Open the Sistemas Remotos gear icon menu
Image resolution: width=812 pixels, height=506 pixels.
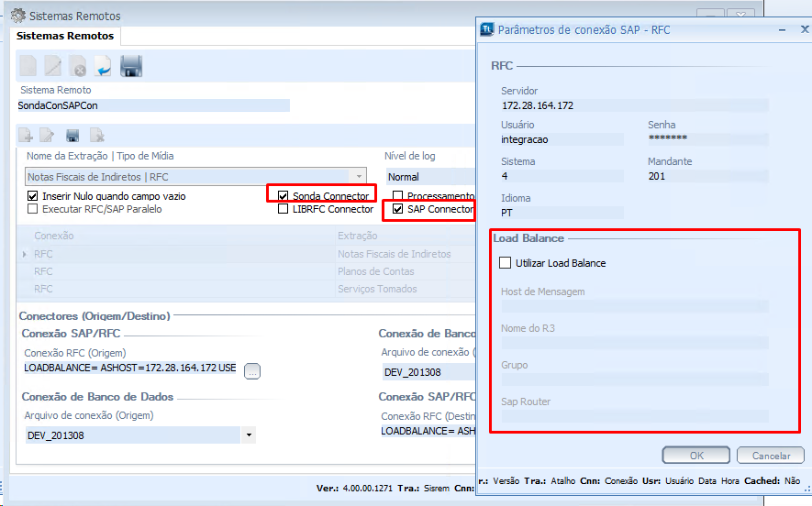tap(17, 16)
